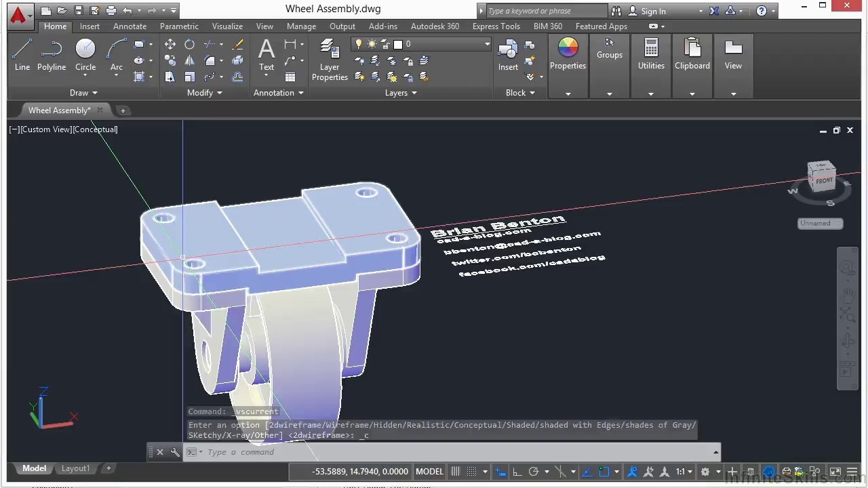This screenshot has height=488, width=868.
Task: Click the Stretch tool icon
Action: point(170,77)
